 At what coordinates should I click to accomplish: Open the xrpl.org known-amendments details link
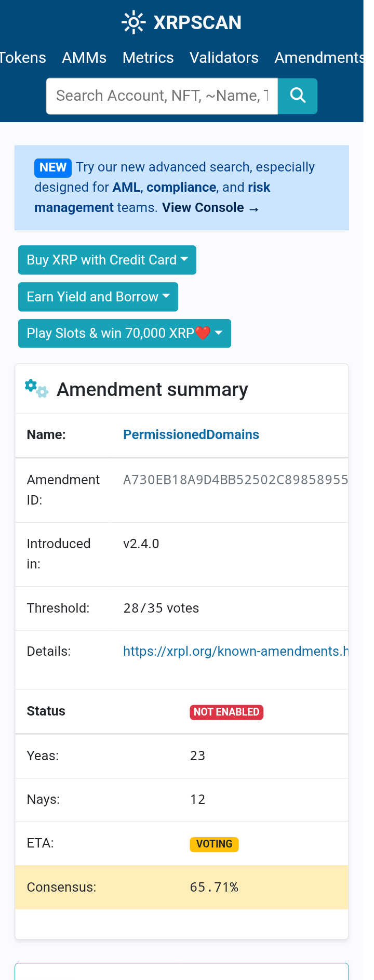point(235,651)
